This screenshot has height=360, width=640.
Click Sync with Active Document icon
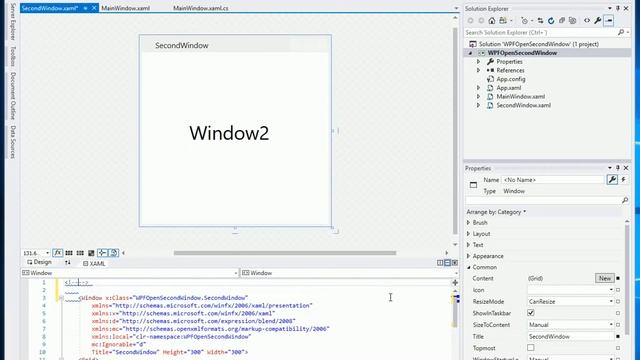click(x=540, y=20)
